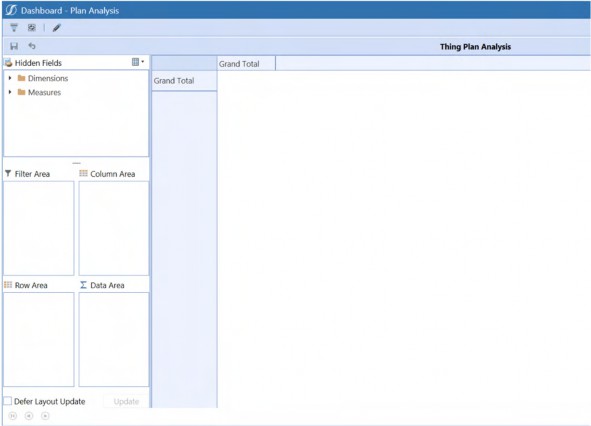The image size is (591, 426).
Task: Click the Update button
Action: [126, 401]
